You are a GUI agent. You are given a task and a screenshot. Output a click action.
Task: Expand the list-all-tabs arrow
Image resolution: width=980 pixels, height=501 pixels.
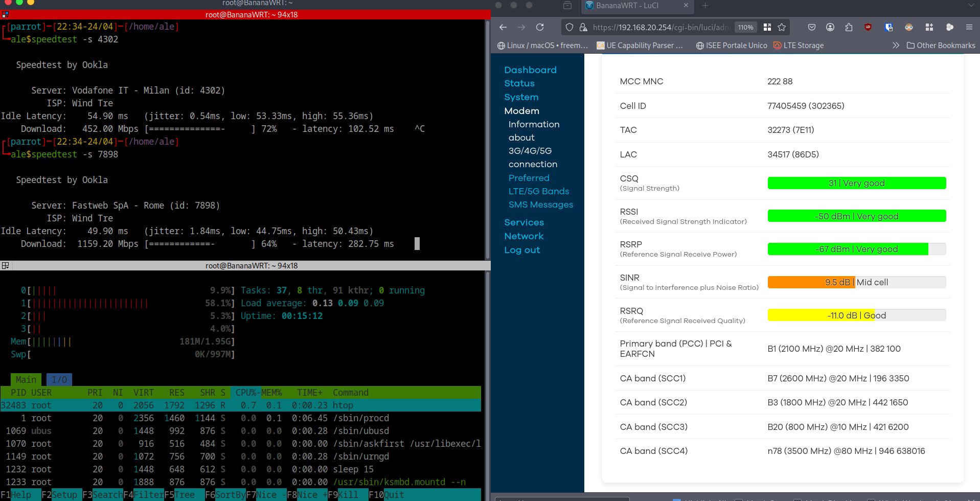click(x=971, y=6)
